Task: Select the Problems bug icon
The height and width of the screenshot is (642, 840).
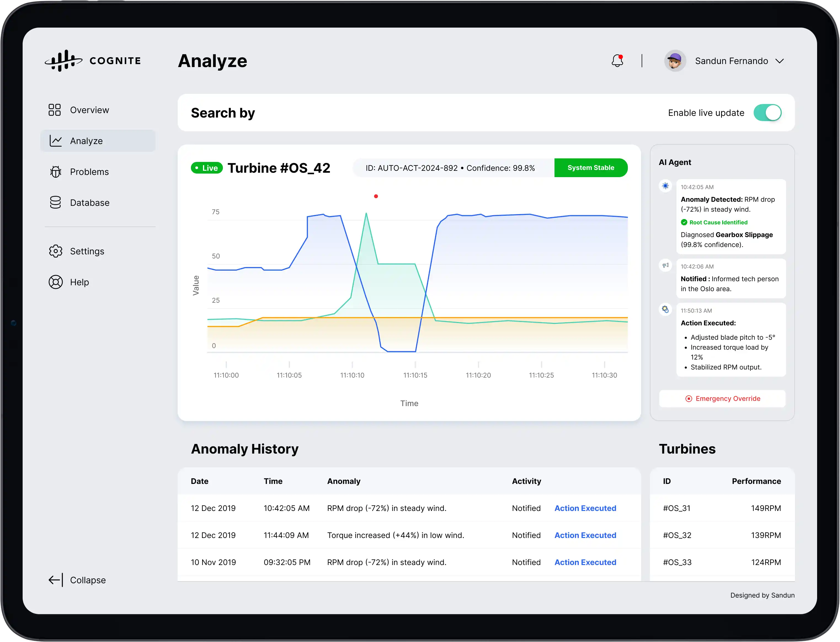Action: [55, 172]
